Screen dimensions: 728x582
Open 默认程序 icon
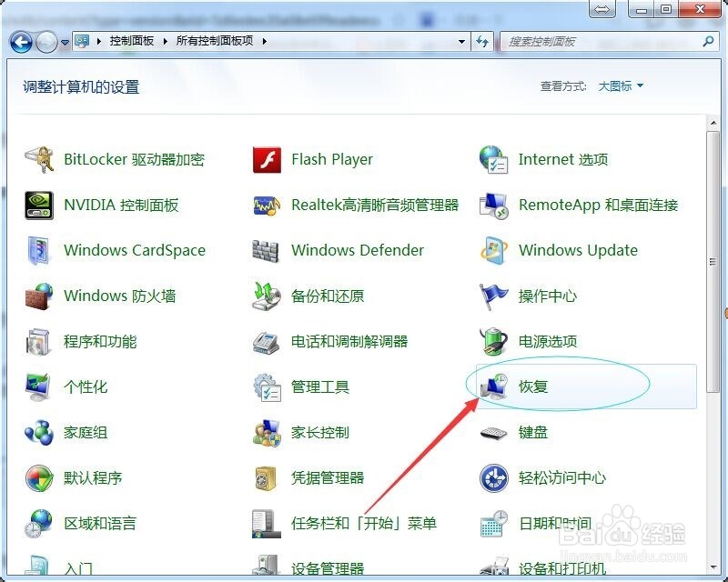tap(39, 478)
